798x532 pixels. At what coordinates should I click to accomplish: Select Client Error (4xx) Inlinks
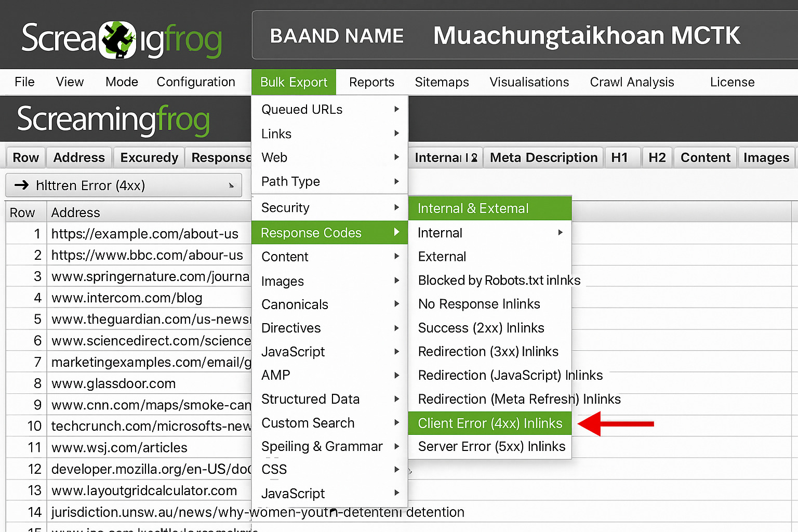pos(489,423)
